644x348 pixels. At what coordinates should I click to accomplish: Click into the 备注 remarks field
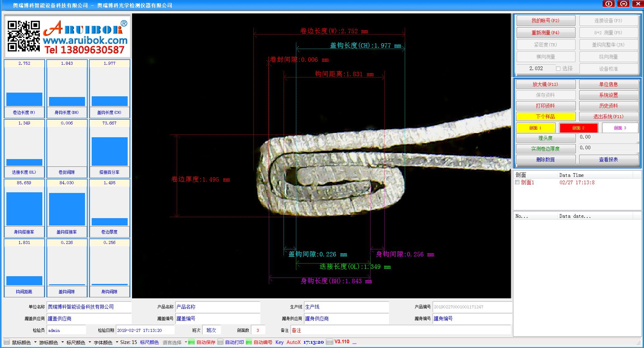400,330
